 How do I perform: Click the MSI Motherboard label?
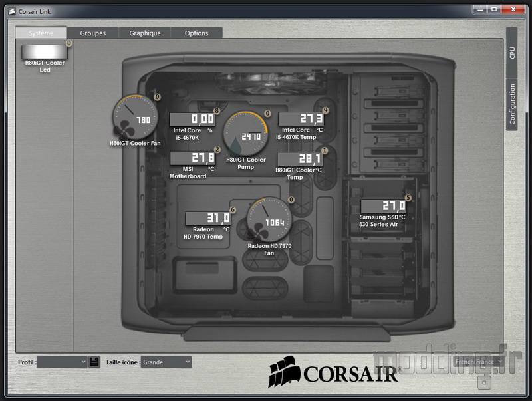point(188,172)
